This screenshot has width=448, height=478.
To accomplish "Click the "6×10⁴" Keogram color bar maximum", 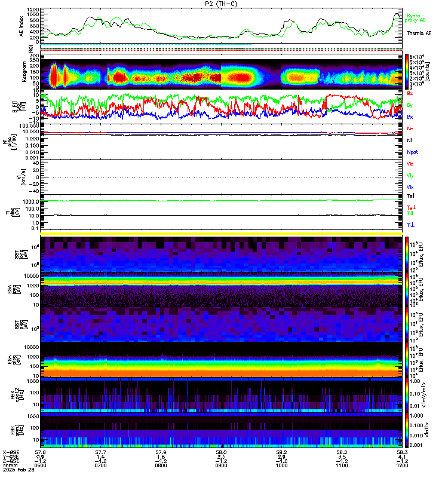I will tap(416, 57).
